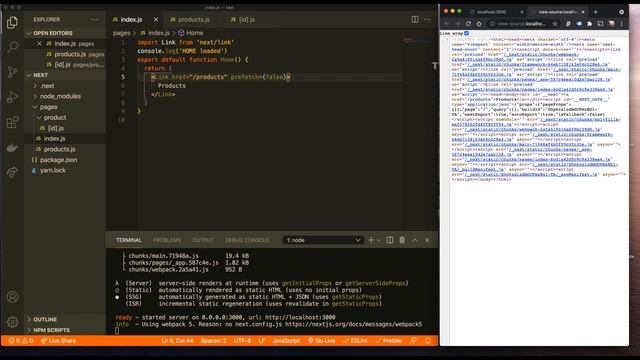Viewport: 640px width, 360px height.
Task: Open the Search view in activity bar
Action: point(12,47)
